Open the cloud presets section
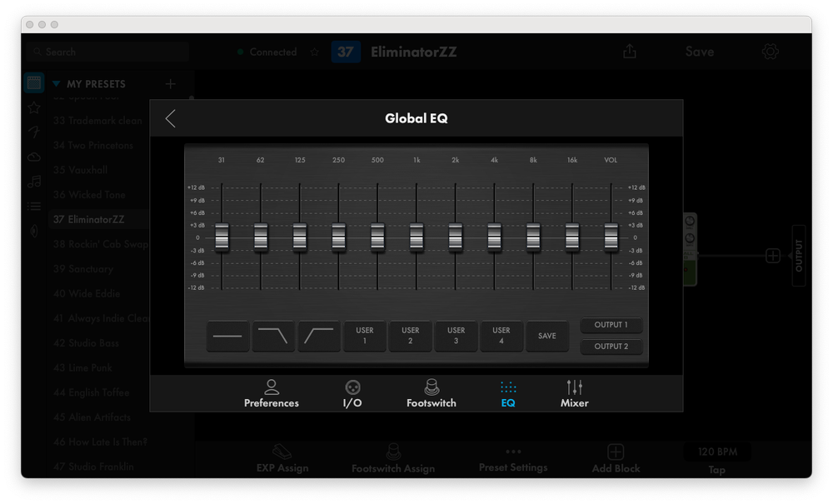Viewport: 833px width, 504px height. tap(33, 157)
